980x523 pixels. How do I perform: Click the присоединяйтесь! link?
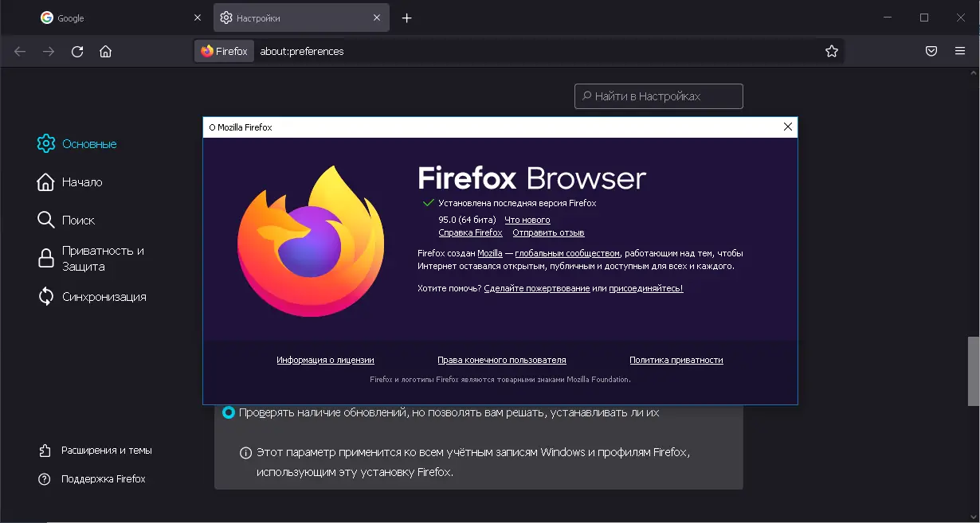646,288
